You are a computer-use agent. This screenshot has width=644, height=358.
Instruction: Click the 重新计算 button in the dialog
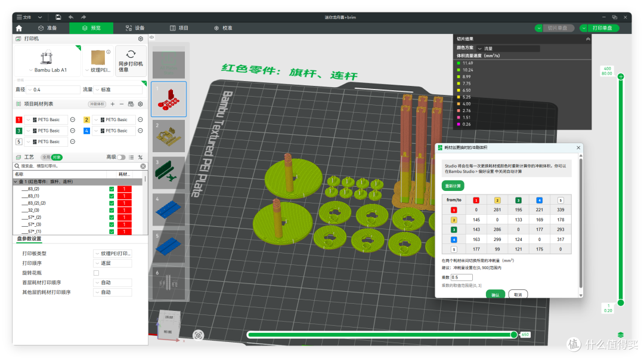(453, 186)
